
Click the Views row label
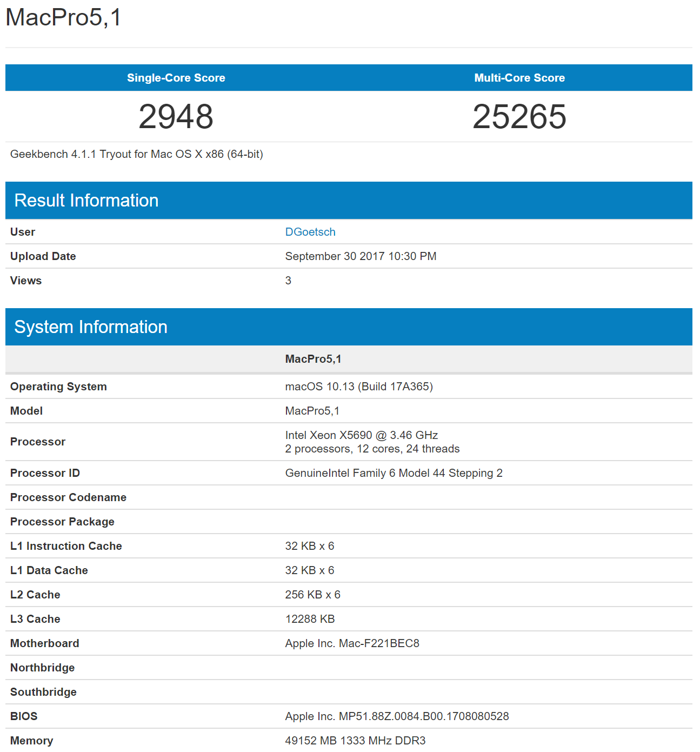coord(26,281)
